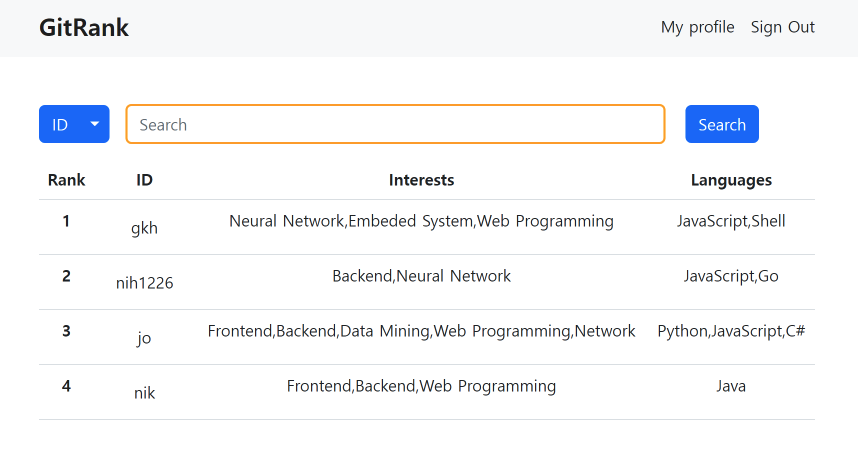This screenshot has width=858, height=473.
Task: Open user nik's profile
Action: click(144, 393)
